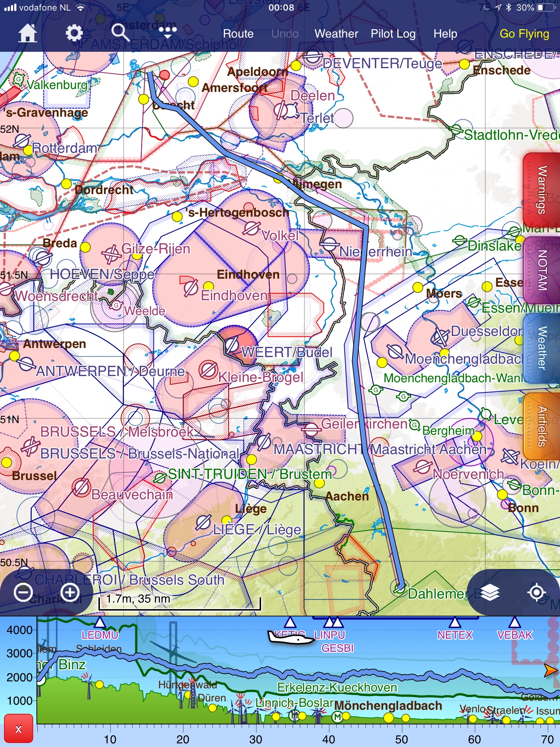Screen dimensions: 560x747
Task: Tap the clock in the status bar
Action: pyautogui.click(x=281, y=7)
